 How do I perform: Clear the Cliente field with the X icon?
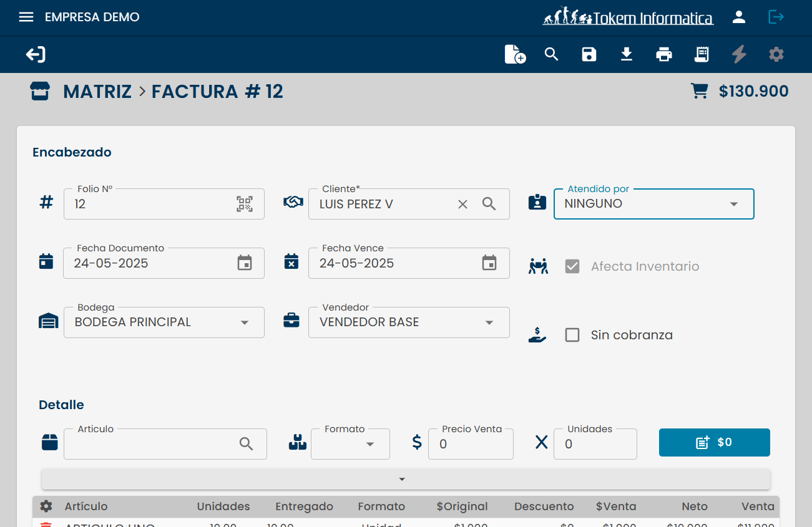point(462,203)
